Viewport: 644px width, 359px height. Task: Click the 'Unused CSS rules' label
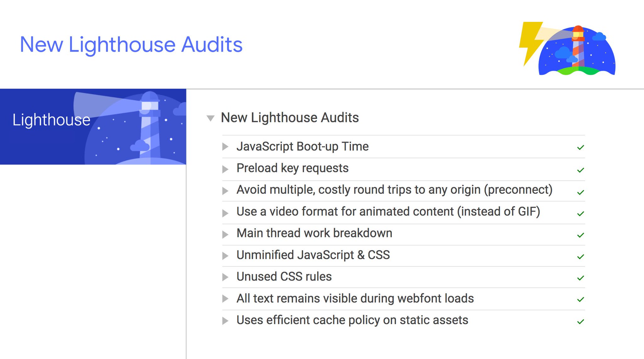click(x=284, y=277)
